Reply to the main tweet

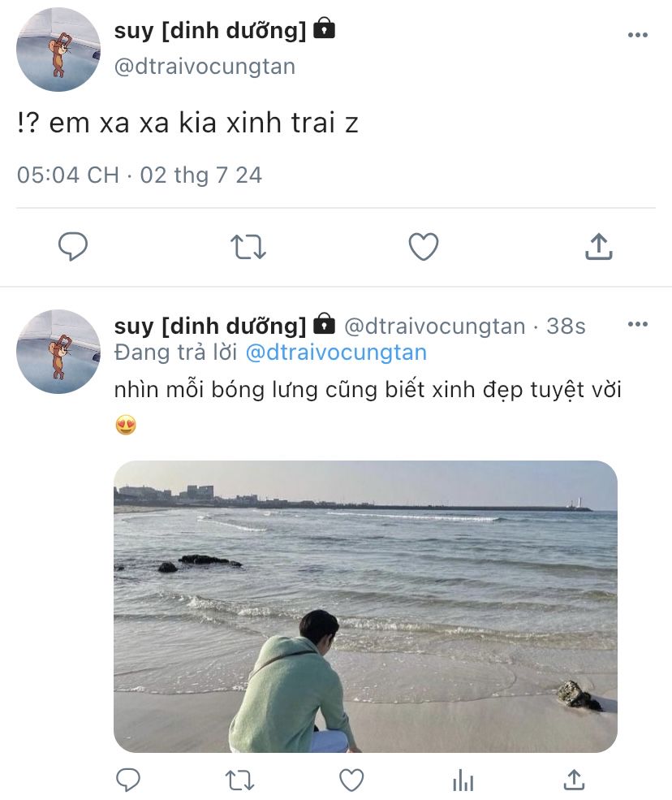[x=73, y=246]
